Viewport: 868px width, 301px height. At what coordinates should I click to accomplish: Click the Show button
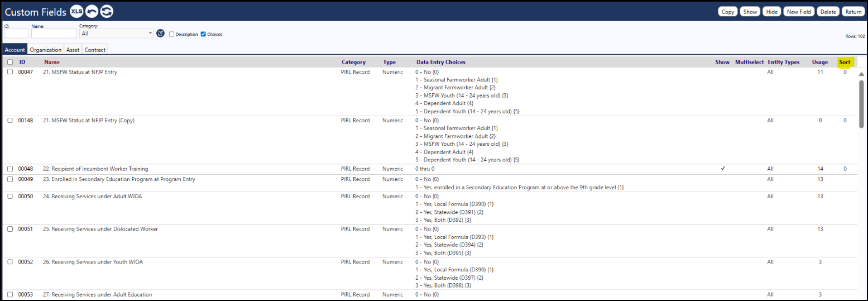(x=750, y=12)
